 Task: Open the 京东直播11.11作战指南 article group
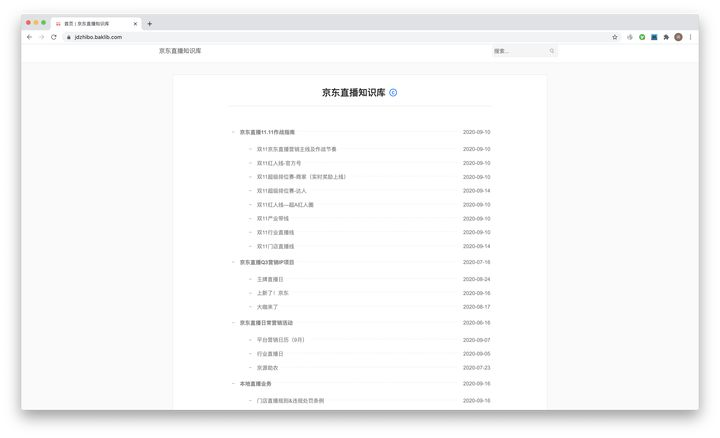[x=267, y=132]
